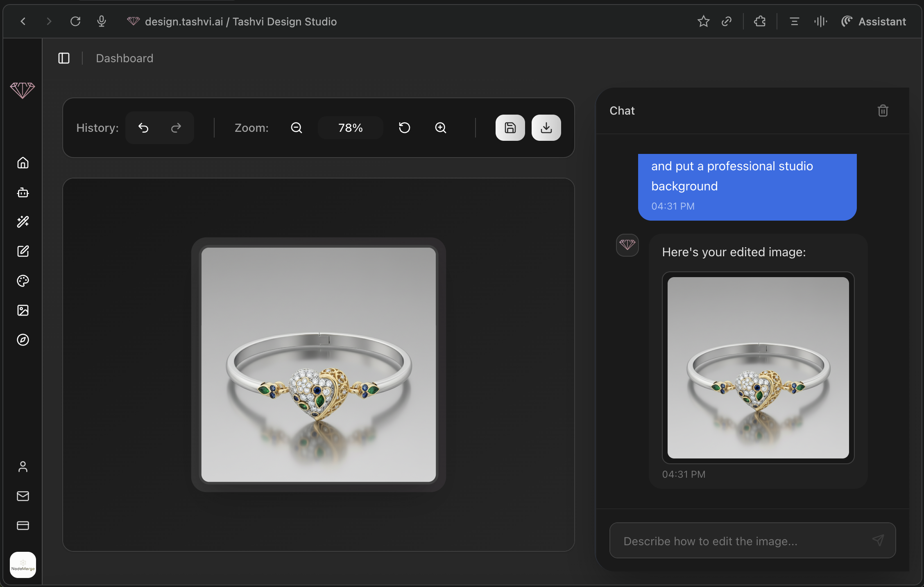Open the edited image thumbnail in chat

(758, 368)
